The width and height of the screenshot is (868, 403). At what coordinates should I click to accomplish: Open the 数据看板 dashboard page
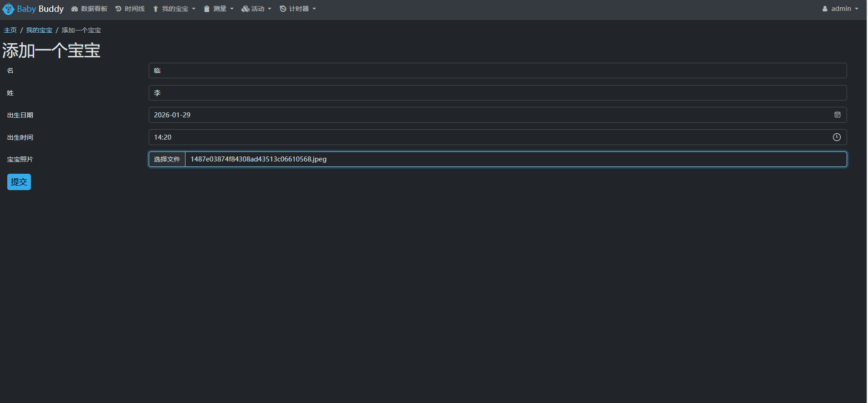click(90, 9)
